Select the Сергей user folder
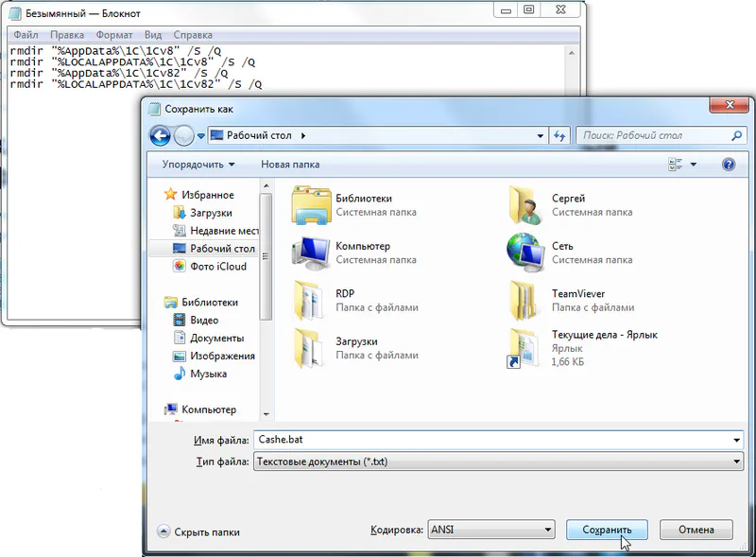 tap(525, 204)
